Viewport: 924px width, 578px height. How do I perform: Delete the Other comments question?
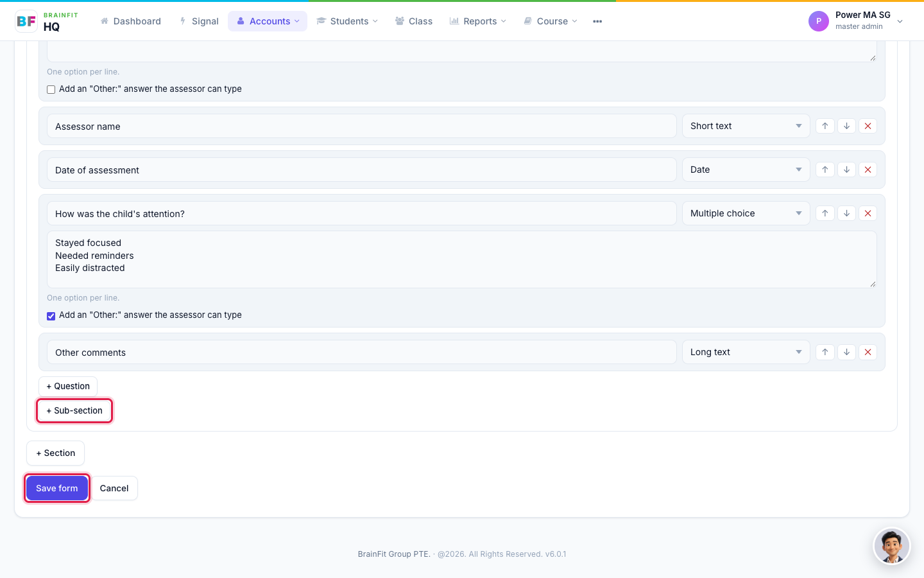(x=868, y=352)
